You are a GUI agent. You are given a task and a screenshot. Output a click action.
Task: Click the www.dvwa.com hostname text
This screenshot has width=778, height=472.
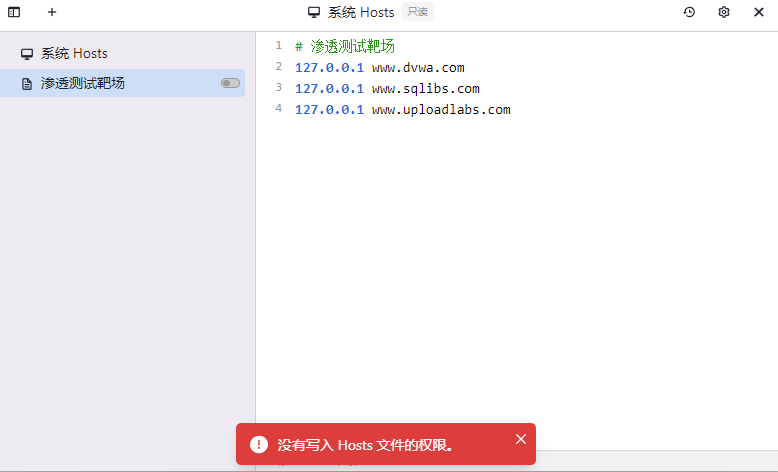418,67
